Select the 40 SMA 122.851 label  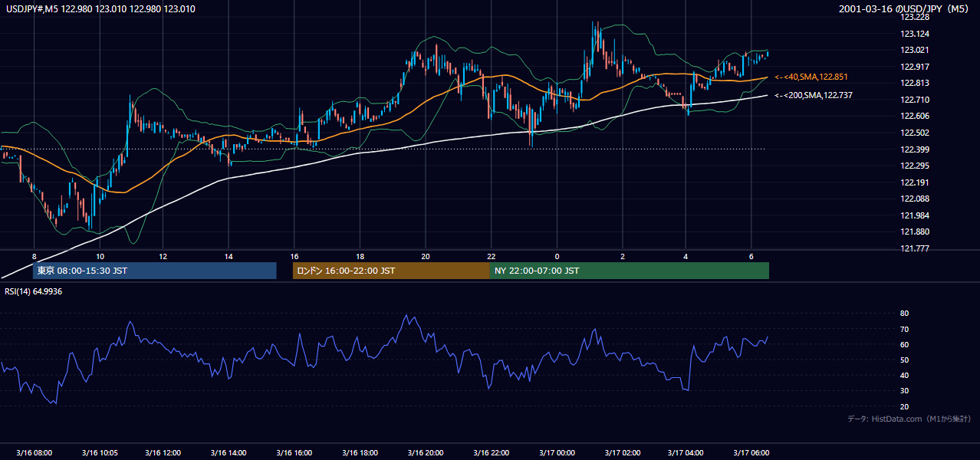(x=811, y=77)
